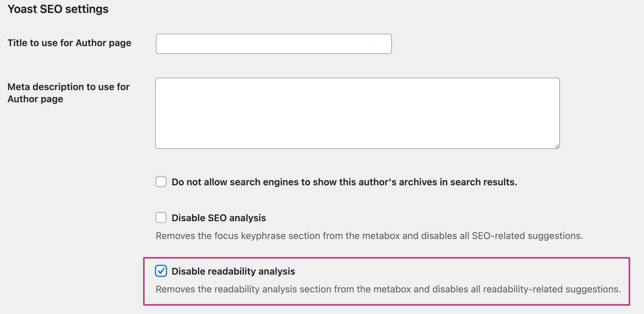Click the "Do not allow search engines" label text
This screenshot has height=314, width=644.
[344, 182]
